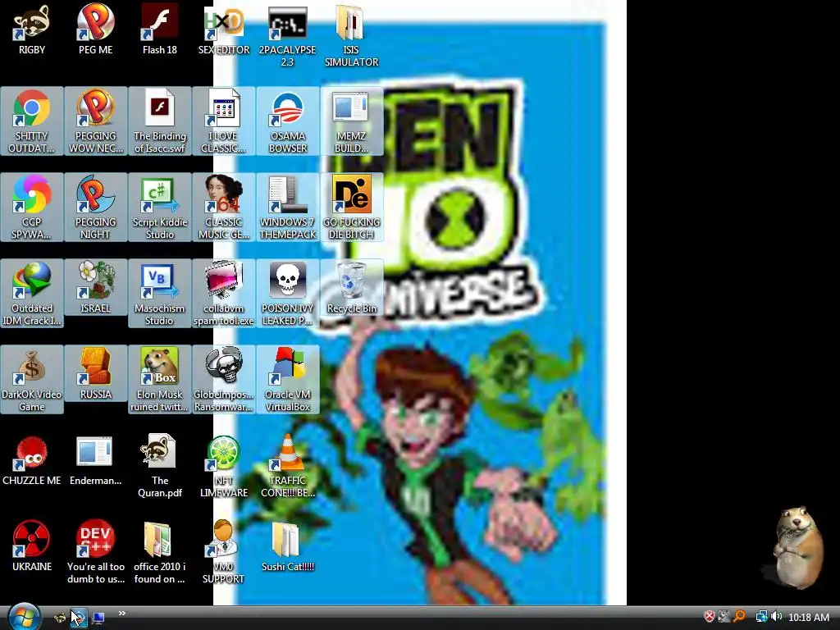
Task: Open the Windows Start menu orb
Action: [x=24, y=618]
